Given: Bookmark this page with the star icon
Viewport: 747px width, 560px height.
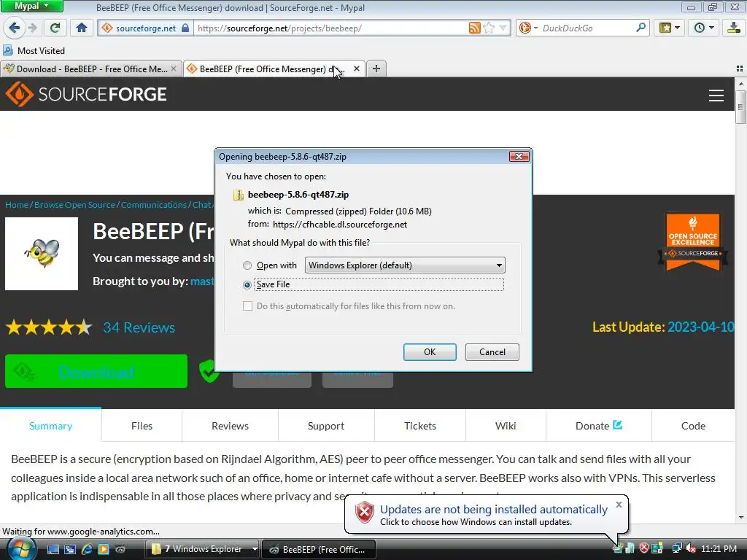Looking at the screenshot, I should pos(489,28).
